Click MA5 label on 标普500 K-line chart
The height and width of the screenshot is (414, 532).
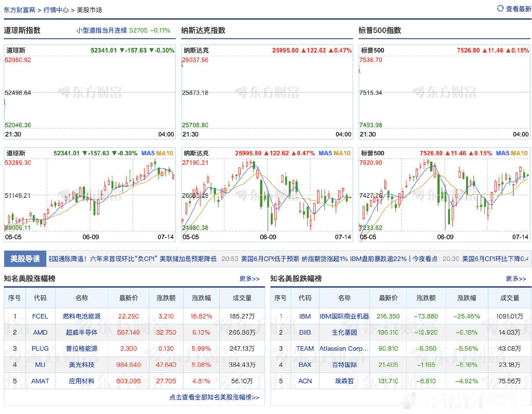[503, 153]
